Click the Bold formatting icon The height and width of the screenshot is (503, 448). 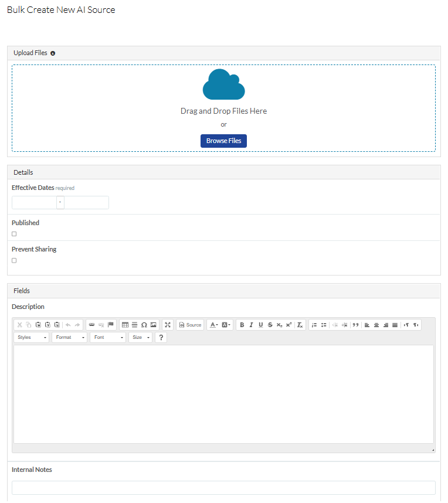pos(242,325)
